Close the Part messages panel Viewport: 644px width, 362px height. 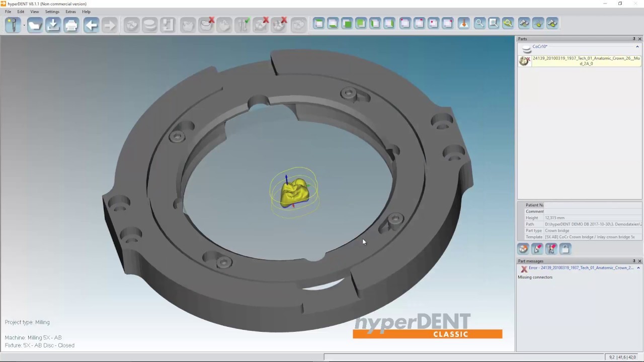click(639, 261)
